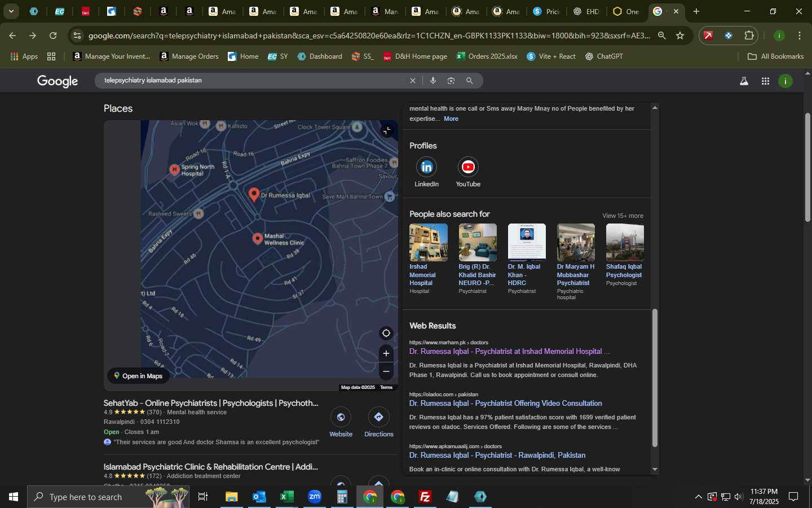Expand the map to full view
Viewport: 812px width, 508px height.
386,131
